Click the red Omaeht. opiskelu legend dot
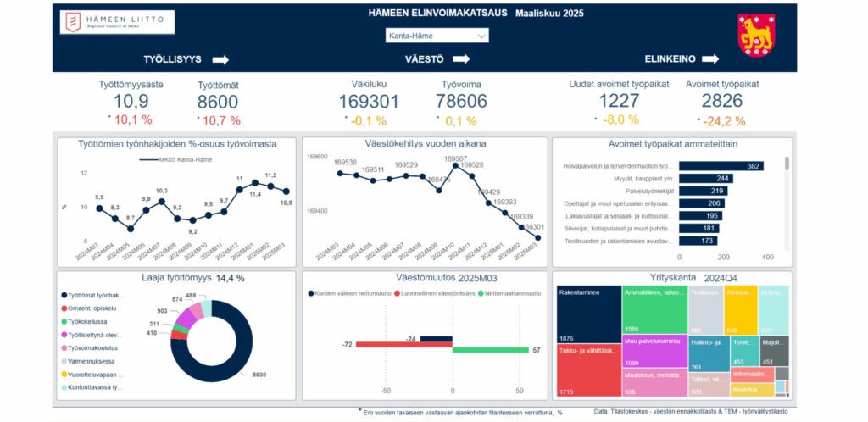 click(64, 308)
